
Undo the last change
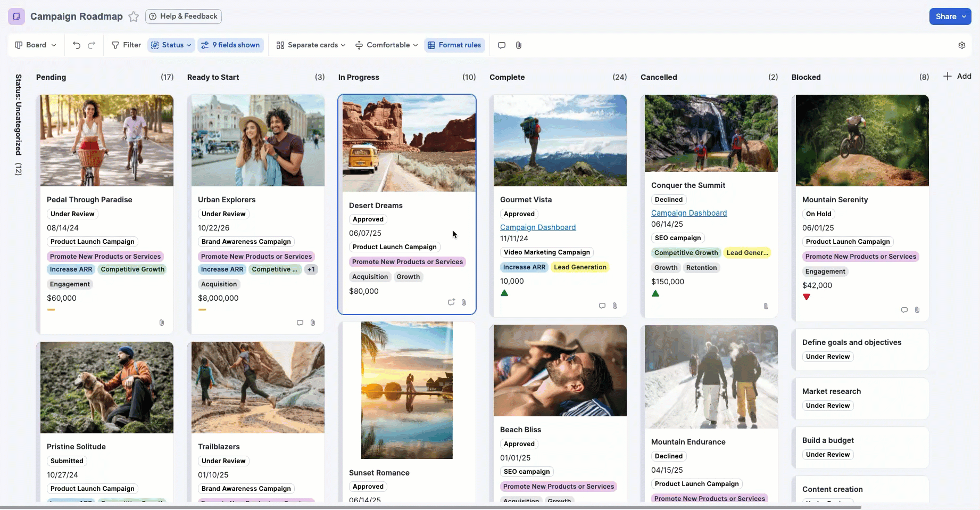(76, 45)
